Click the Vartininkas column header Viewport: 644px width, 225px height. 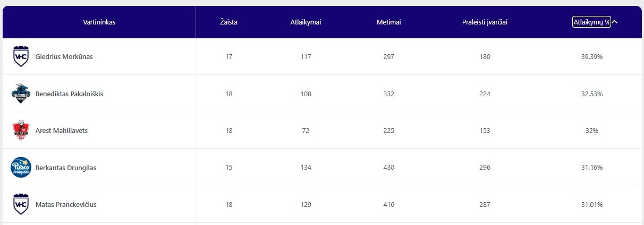99,22
